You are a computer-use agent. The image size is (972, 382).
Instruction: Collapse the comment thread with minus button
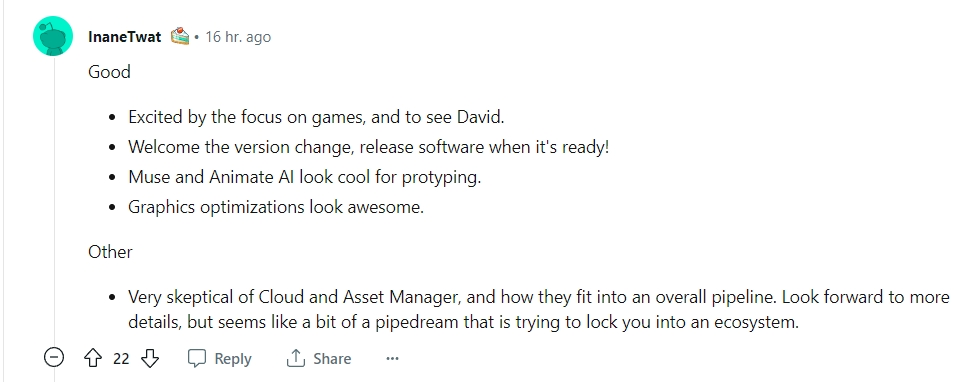tap(54, 357)
